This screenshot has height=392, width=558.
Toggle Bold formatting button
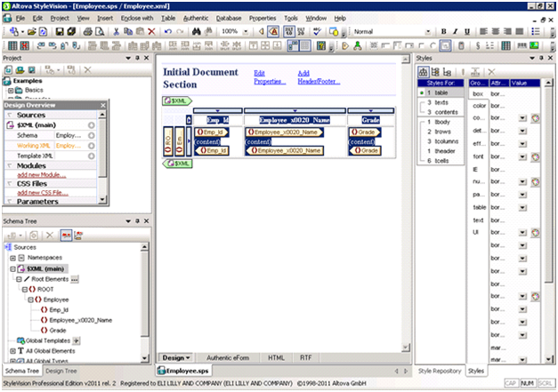coord(443,32)
